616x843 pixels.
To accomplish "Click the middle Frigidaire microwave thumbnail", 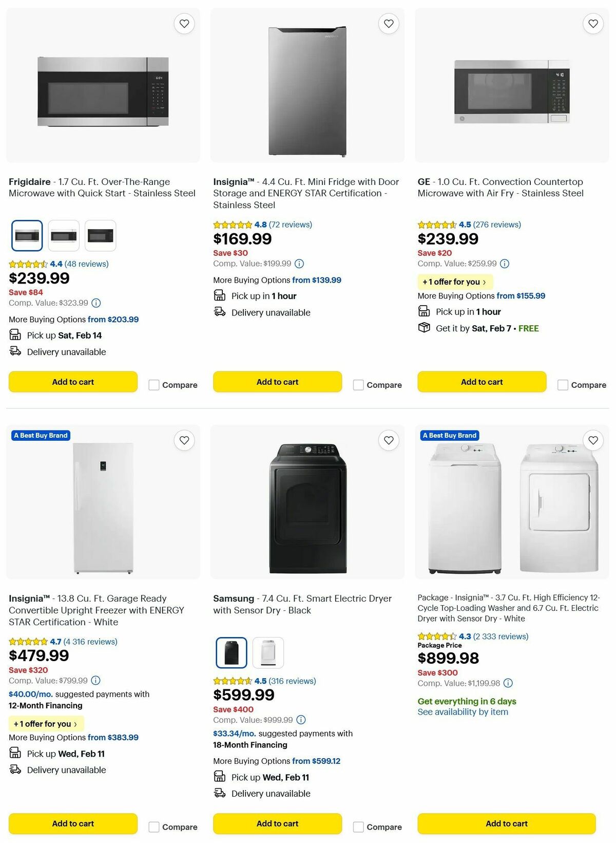I will coord(64,235).
